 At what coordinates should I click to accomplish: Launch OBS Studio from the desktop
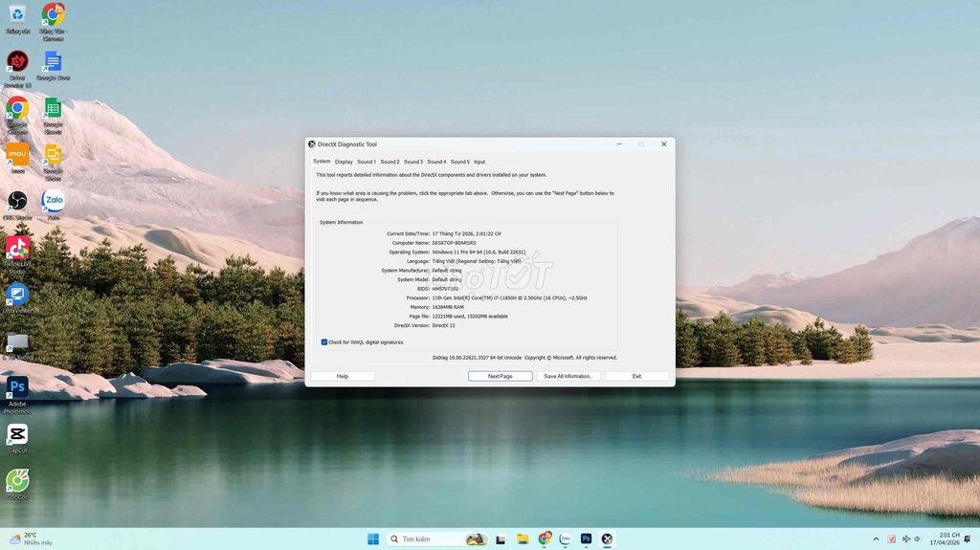pyautogui.click(x=17, y=205)
